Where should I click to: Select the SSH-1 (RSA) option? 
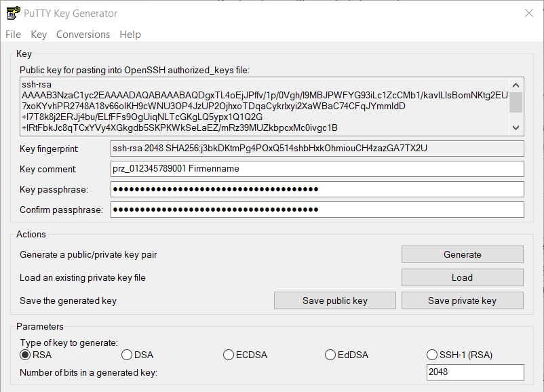tap(432, 355)
